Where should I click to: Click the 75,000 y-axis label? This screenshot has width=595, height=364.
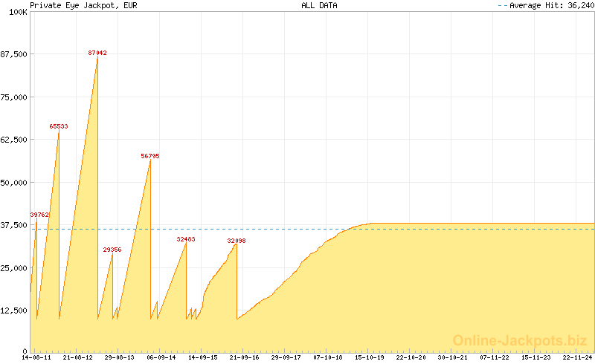tap(15, 97)
